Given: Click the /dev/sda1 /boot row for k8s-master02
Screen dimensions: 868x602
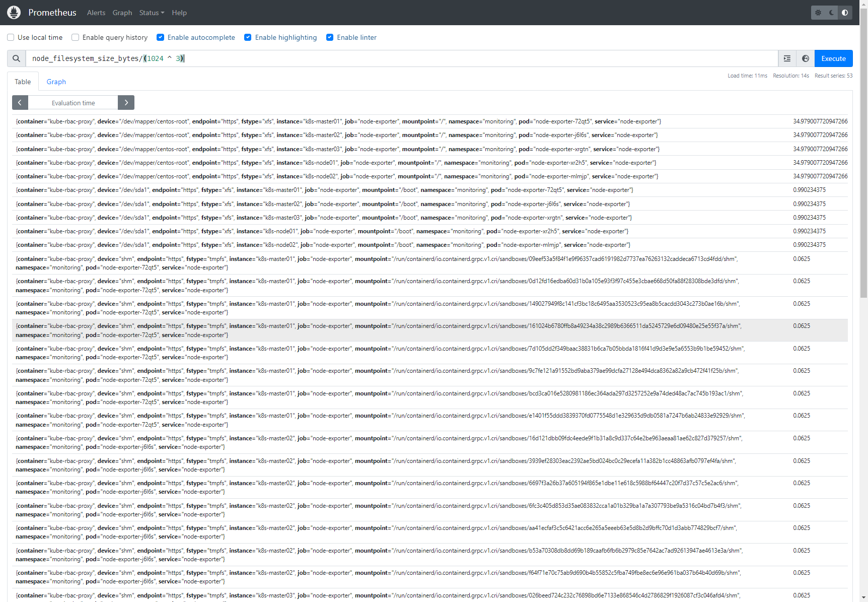Looking at the screenshot, I should tap(430, 204).
